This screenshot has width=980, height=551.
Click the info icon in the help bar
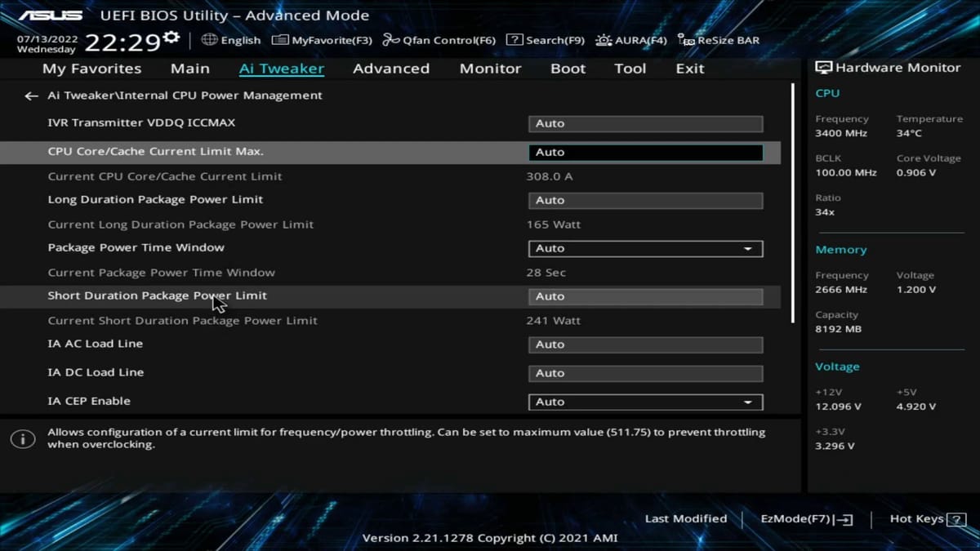point(23,438)
